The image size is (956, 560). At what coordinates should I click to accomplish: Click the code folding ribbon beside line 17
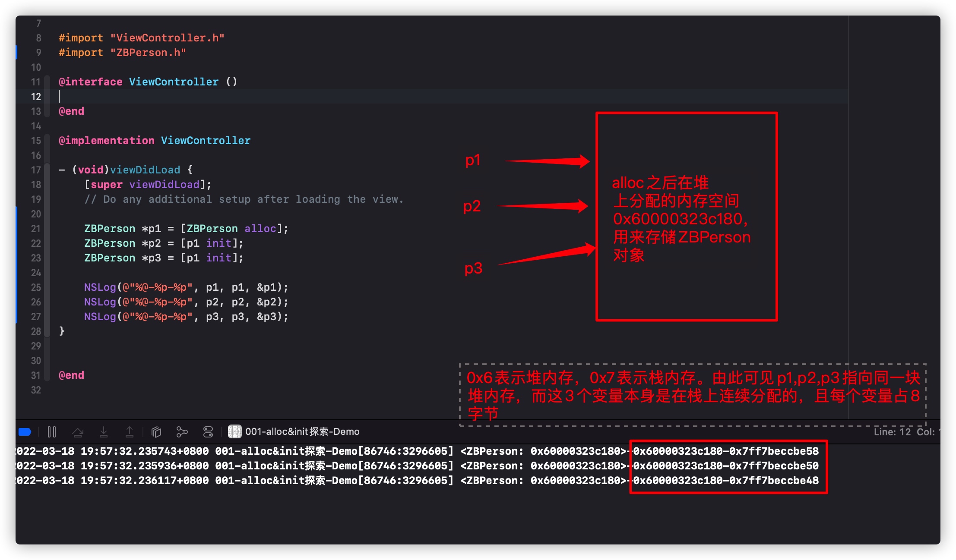(47, 170)
